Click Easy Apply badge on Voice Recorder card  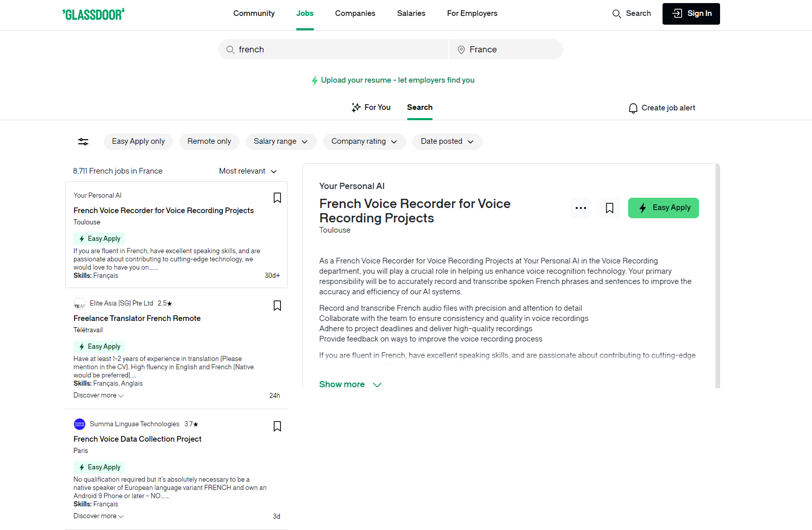[100, 239]
